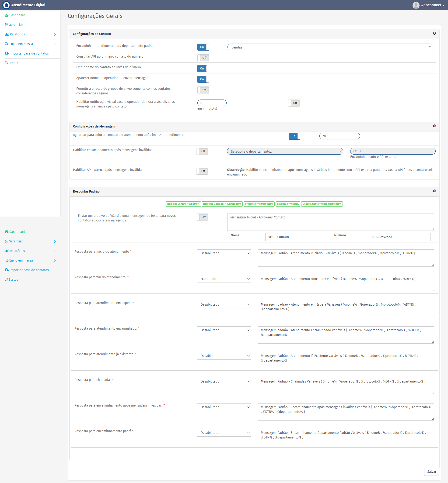This screenshot has width=448, height=483.
Task: Expand the Gerenciar menu chevron in the top sidebar
Action: pos(55,25)
